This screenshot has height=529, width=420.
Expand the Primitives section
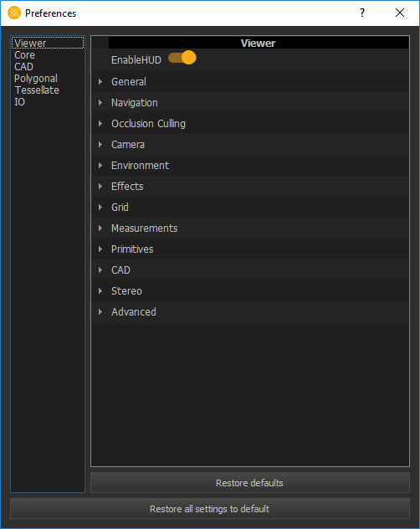click(x=100, y=249)
